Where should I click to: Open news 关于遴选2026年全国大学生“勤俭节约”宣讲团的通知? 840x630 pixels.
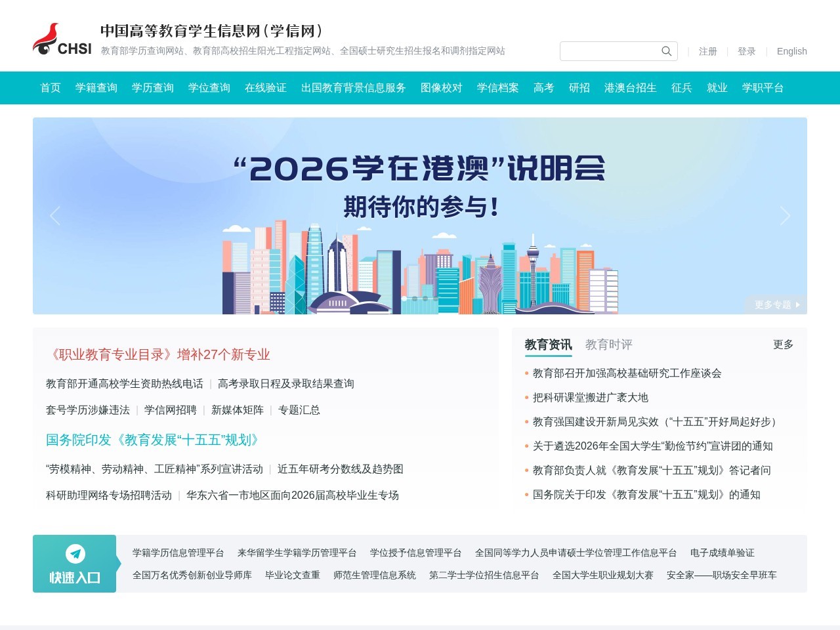coord(653,446)
